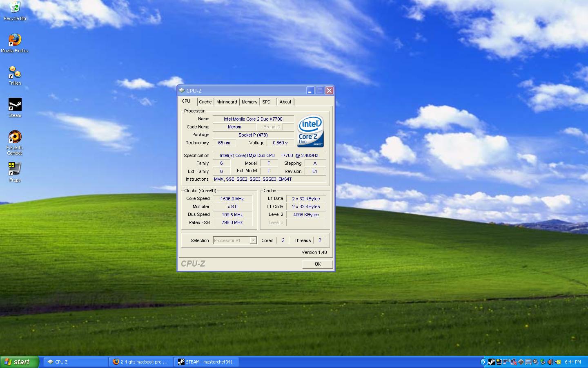Click the 0.850 v voltage value

[280, 143]
